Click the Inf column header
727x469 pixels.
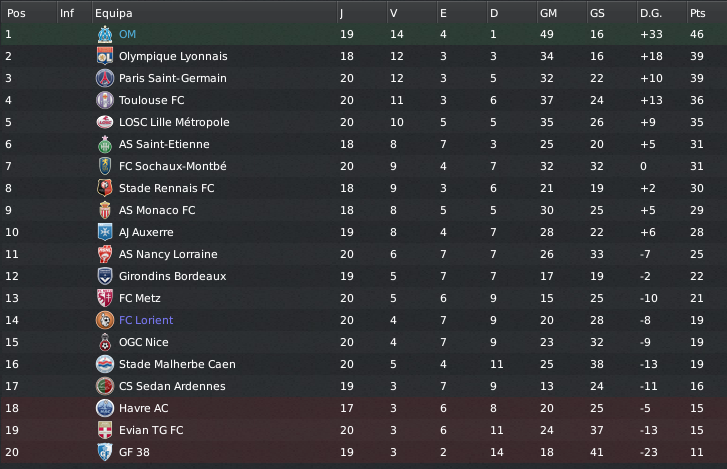pos(67,12)
